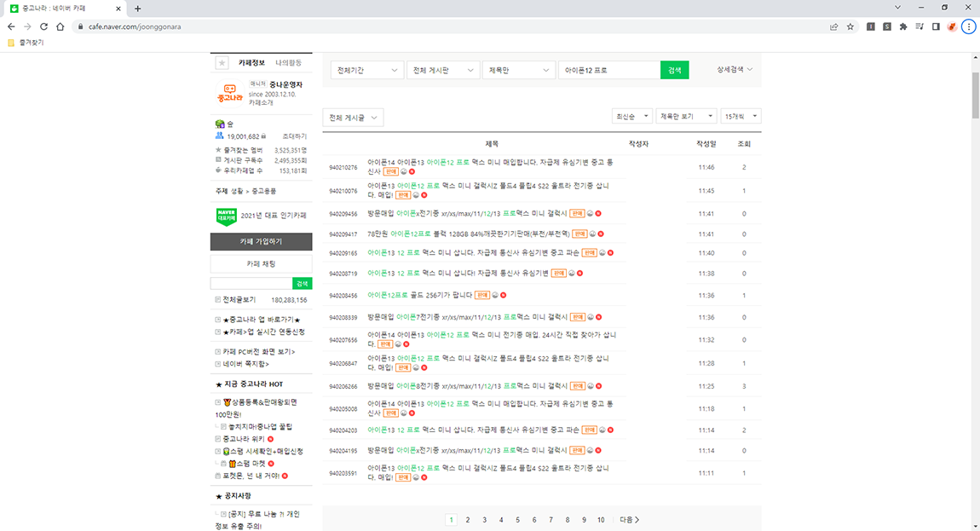Open Chrome's three-dot menu
The height and width of the screenshot is (531, 980).
pyautogui.click(x=969, y=27)
